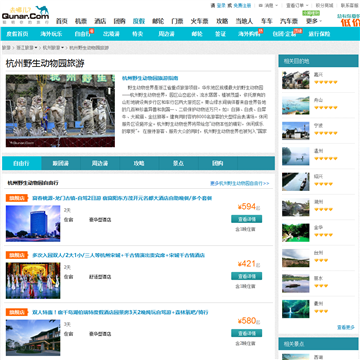
Task: Open 火车票 in the top navigation
Action: coord(199,21)
